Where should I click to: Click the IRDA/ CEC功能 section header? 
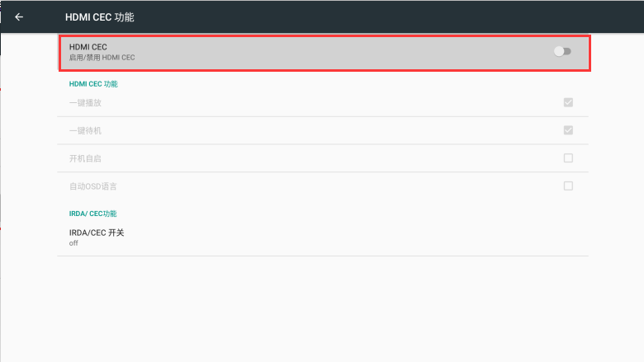(92, 214)
